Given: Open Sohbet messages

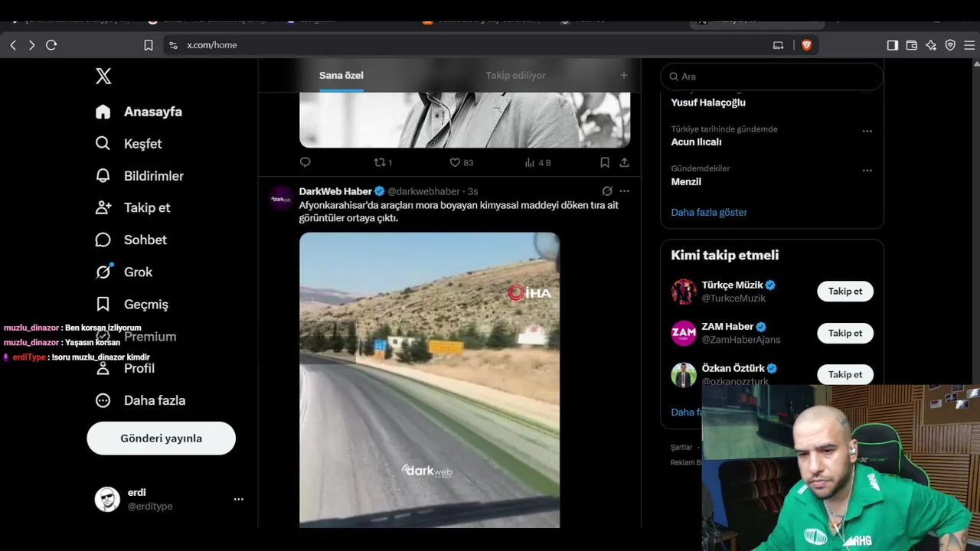Looking at the screenshot, I should [x=131, y=240].
